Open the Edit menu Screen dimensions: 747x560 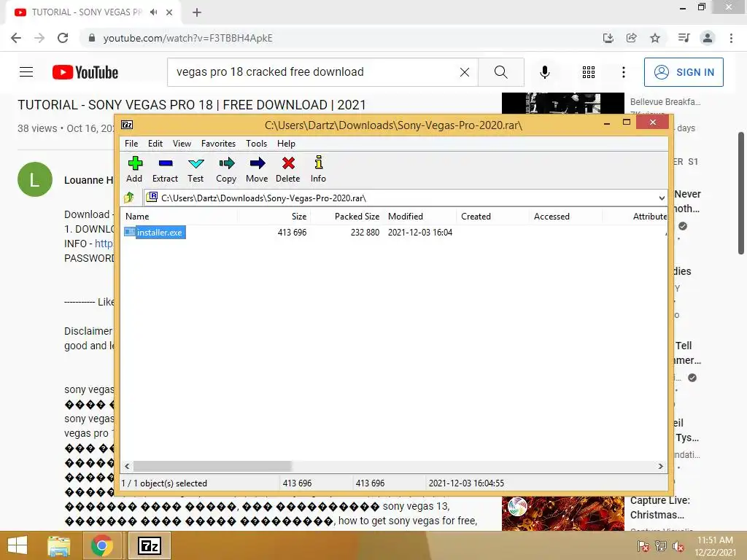pyautogui.click(x=155, y=144)
